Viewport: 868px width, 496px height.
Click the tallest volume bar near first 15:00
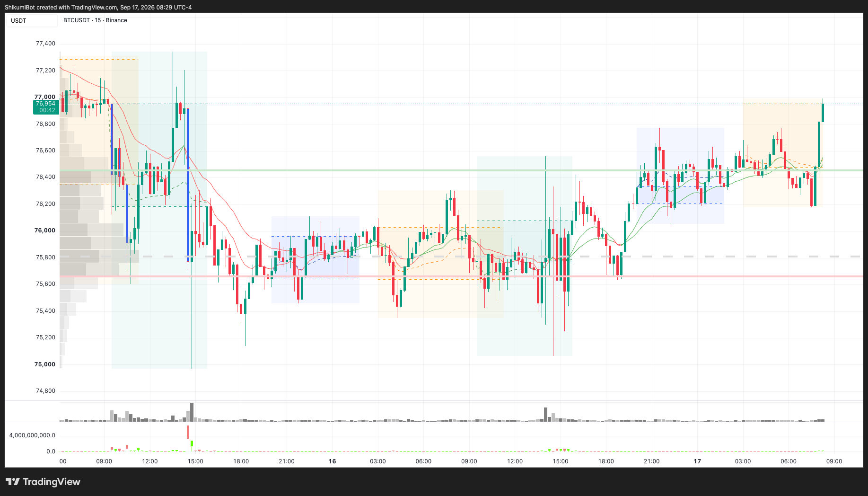pyautogui.click(x=192, y=412)
